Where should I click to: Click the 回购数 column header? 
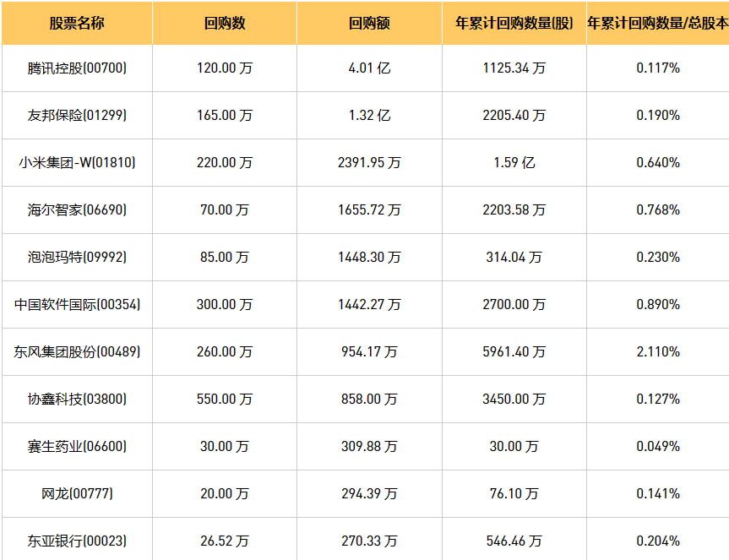pyautogui.click(x=225, y=23)
